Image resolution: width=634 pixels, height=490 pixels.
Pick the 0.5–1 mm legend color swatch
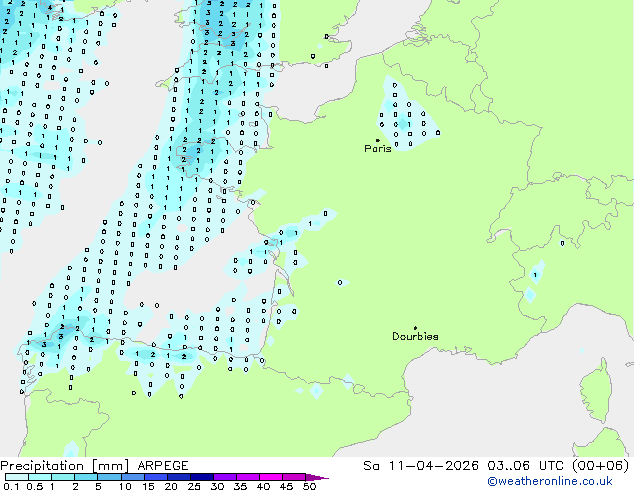(40, 477)
